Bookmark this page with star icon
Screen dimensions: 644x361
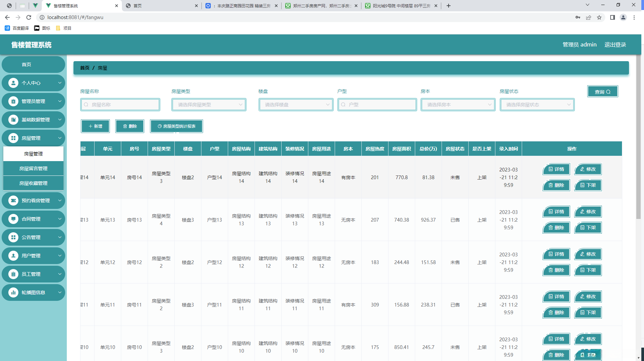point(599,17)
